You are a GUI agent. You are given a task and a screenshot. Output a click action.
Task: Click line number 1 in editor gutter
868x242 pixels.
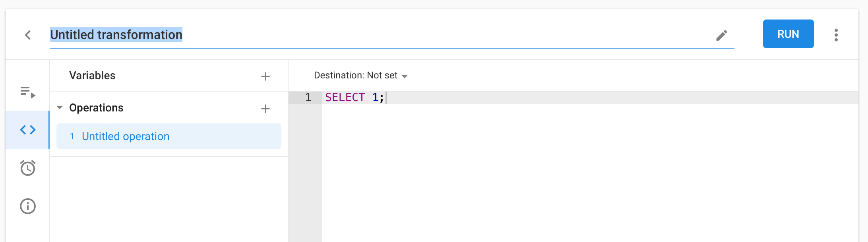tap(308, 98)
